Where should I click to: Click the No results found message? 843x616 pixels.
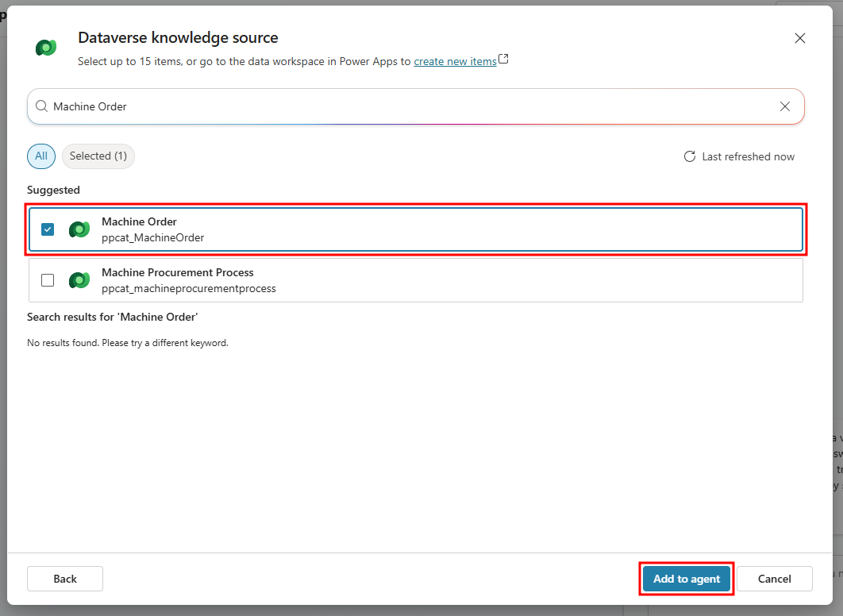(128, 343)
